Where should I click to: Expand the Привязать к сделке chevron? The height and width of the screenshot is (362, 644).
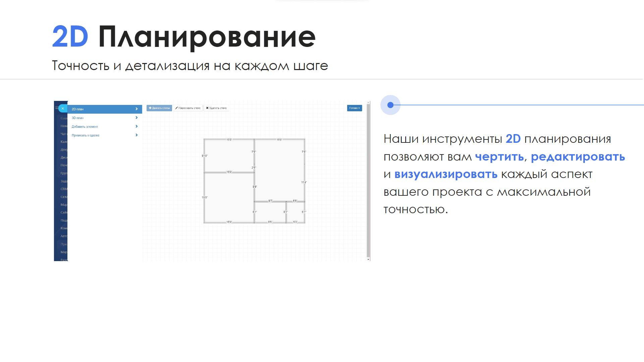(137, 135)
